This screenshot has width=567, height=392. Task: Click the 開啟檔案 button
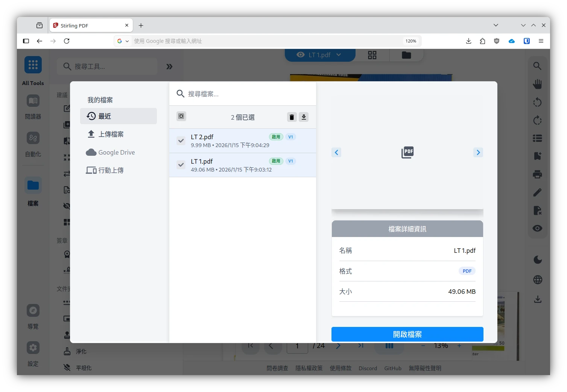(x=407, y=334)
